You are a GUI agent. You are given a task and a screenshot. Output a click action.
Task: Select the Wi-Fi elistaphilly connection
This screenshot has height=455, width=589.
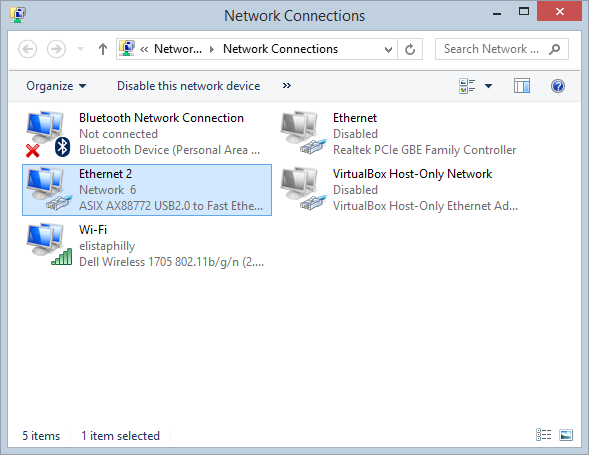coord(147,246)
